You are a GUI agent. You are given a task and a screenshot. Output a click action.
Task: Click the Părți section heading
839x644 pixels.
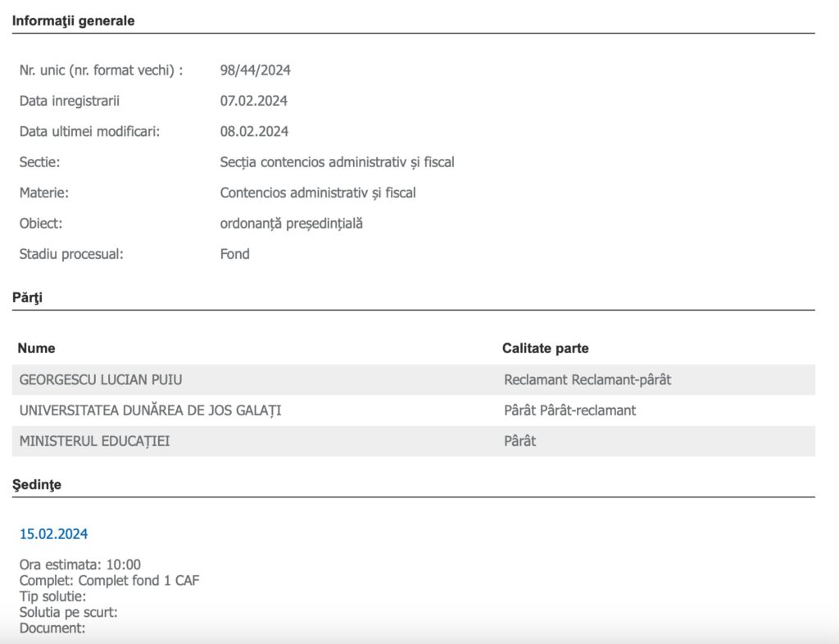(x=27, y=298)
